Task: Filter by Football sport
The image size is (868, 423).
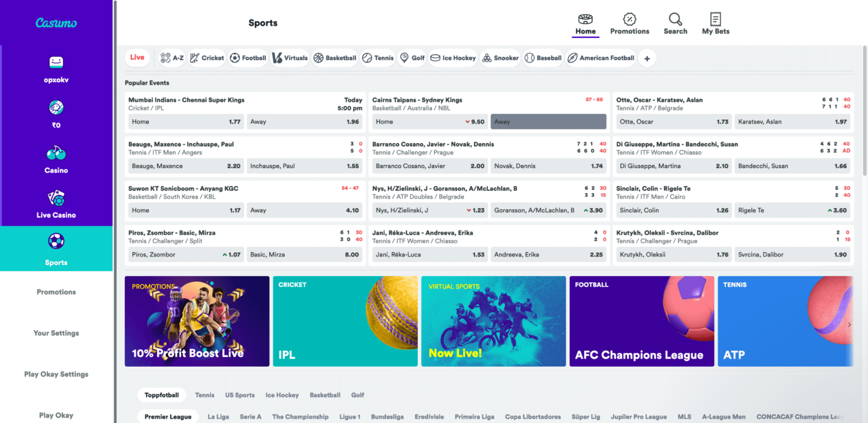Action: 248,58
